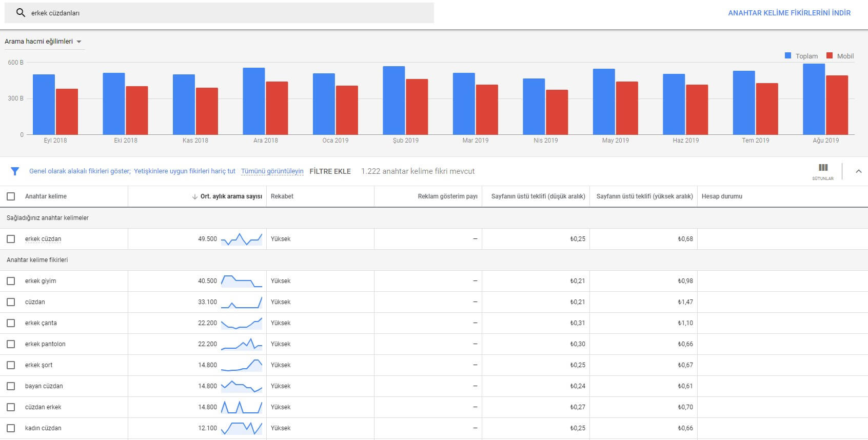Image resolution: width=868 pixels, height=440 pixels.
Task: Click the FİLTRE EKLE button
Action: tap(330, 171)
